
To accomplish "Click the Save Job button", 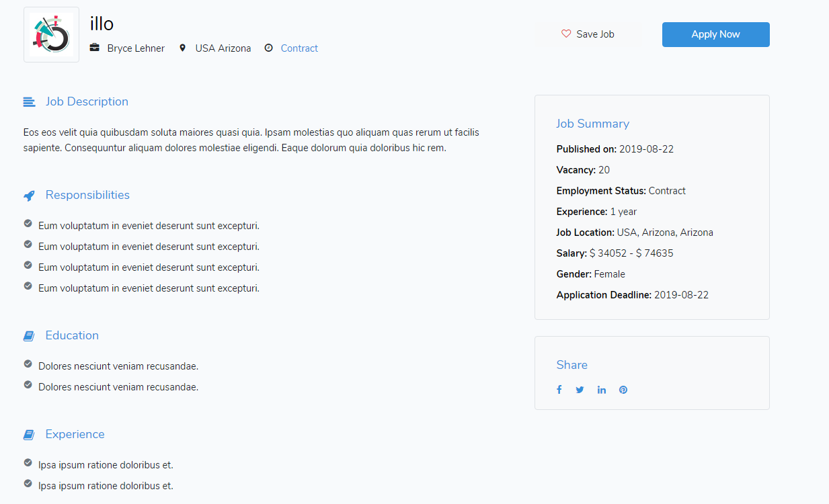I will click(x=588, y=34).
